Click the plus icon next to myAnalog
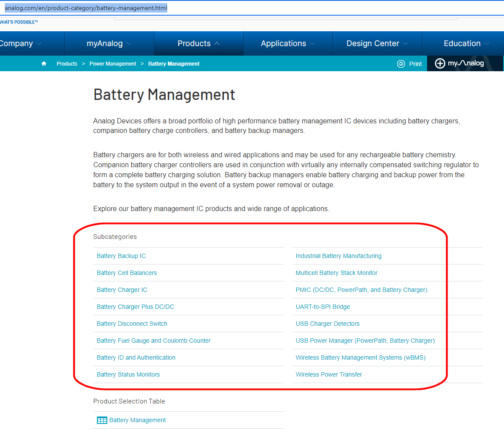Image resolution: width=504 pixels, height=430 pixels. pyautogui.click(x=440, y=63)
